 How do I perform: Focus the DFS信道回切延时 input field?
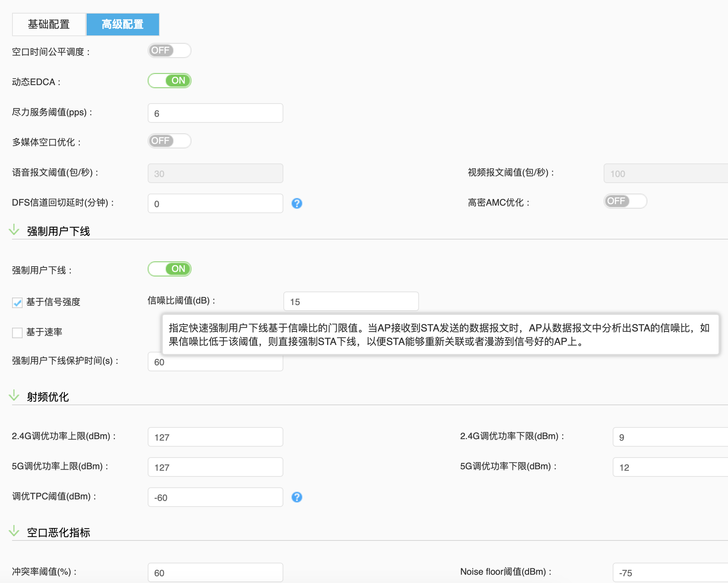216,203
